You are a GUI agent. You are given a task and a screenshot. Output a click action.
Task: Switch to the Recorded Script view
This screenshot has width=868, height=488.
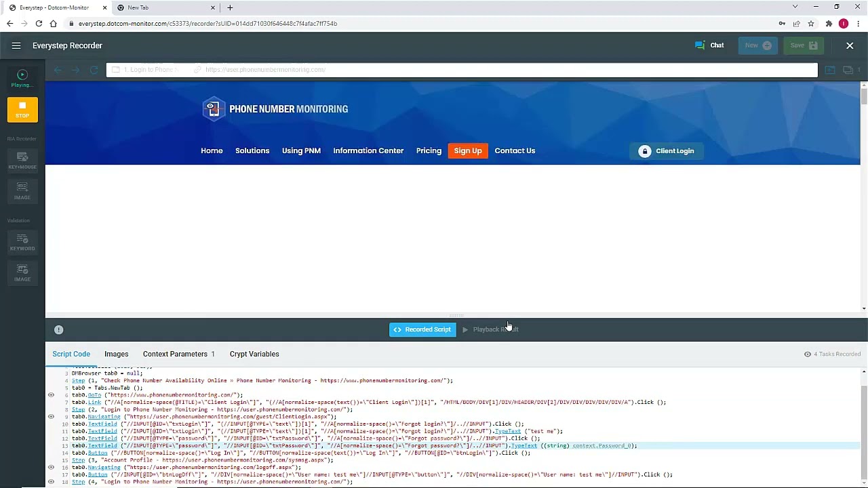[422, 329]
